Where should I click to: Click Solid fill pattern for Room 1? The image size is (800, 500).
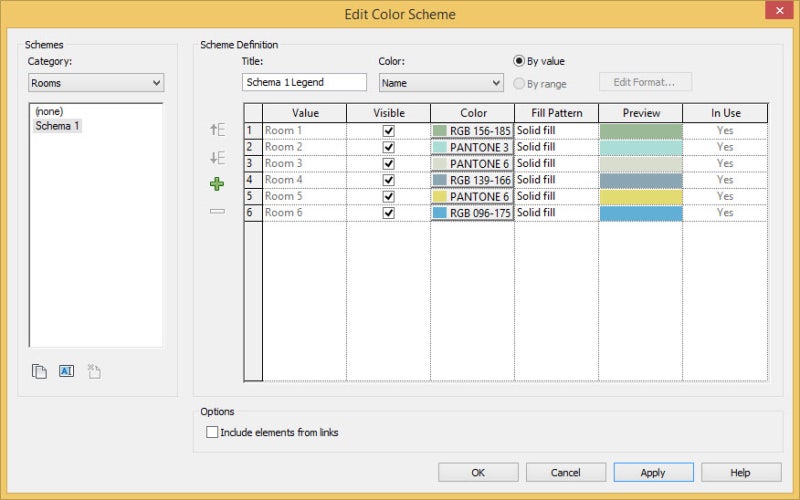(556, 131)
